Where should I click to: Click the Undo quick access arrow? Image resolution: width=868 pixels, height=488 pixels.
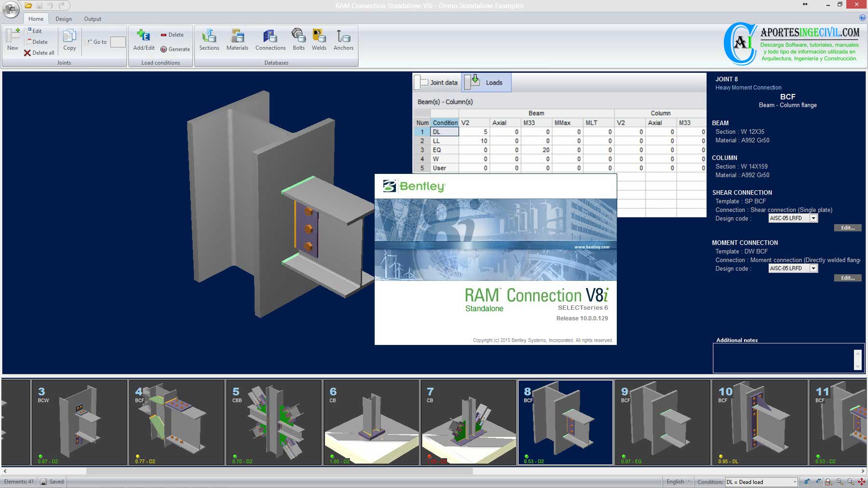[x=50, y=6]
